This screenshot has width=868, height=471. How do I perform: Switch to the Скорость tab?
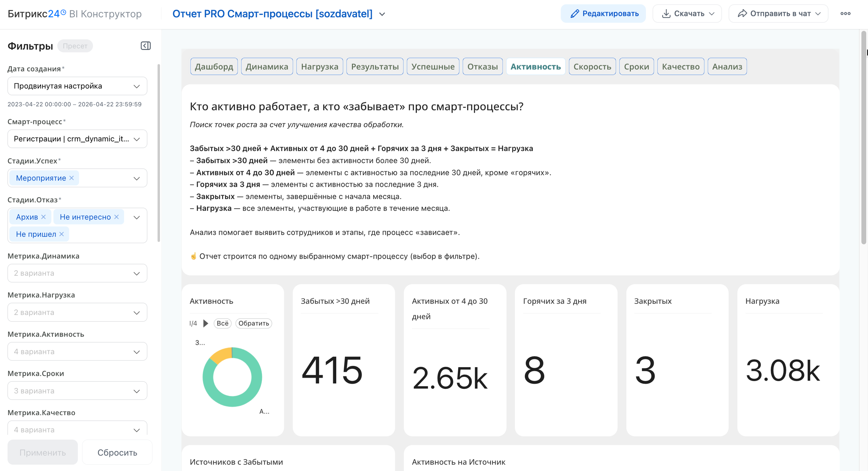pos(592,67)
